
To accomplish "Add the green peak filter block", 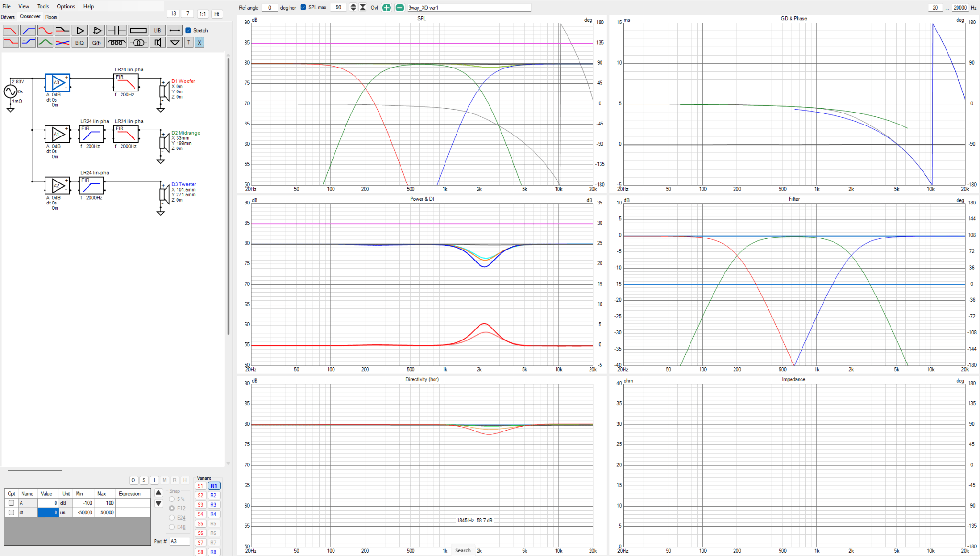I will 45,43.
